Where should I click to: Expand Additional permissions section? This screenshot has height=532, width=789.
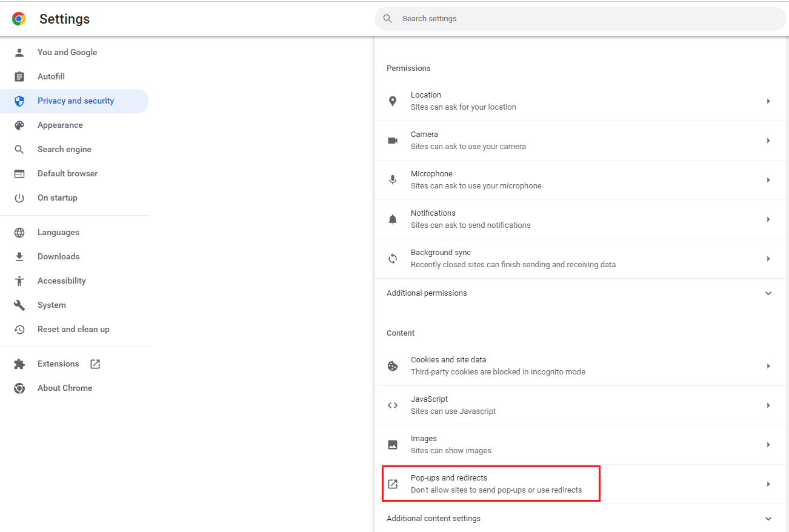(x=768, y=293)
